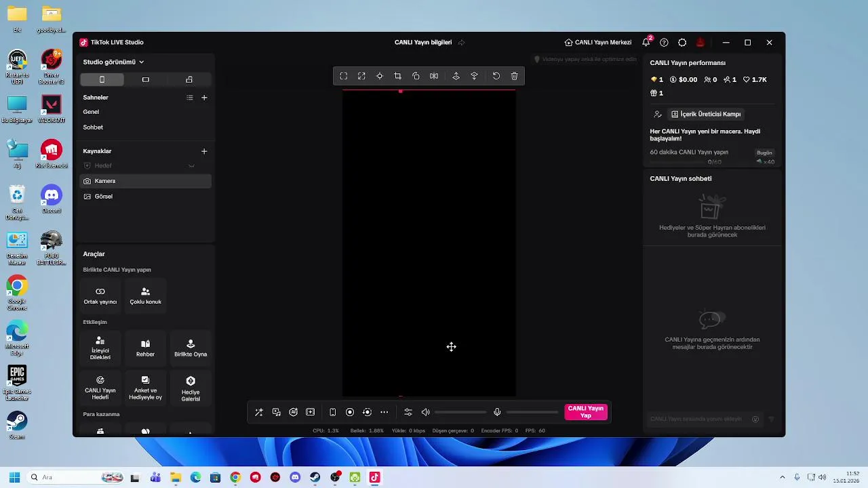Screen dimensions: 868x488
Task: Open the Studio görünümü dropdown
Action: (x=113, y=62)
